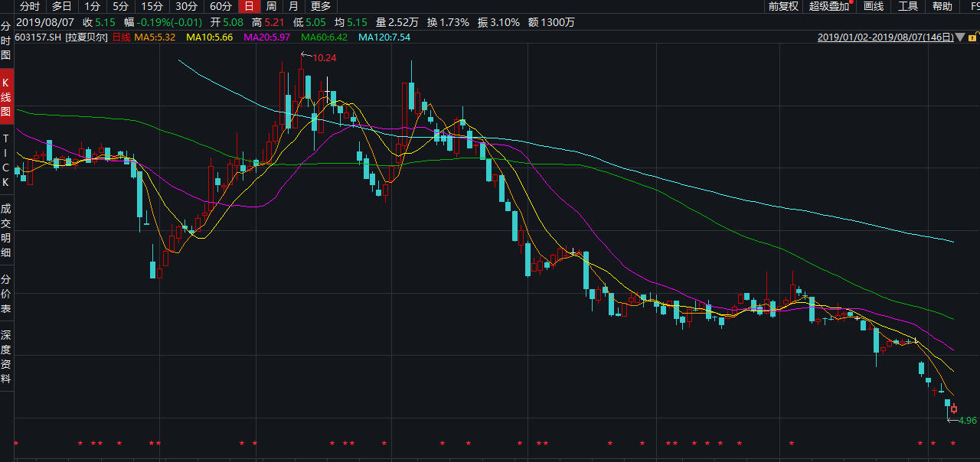Click the 4.96 lowest price label
The width and height of the screenshot is (980, 462).
pos(968,420)
